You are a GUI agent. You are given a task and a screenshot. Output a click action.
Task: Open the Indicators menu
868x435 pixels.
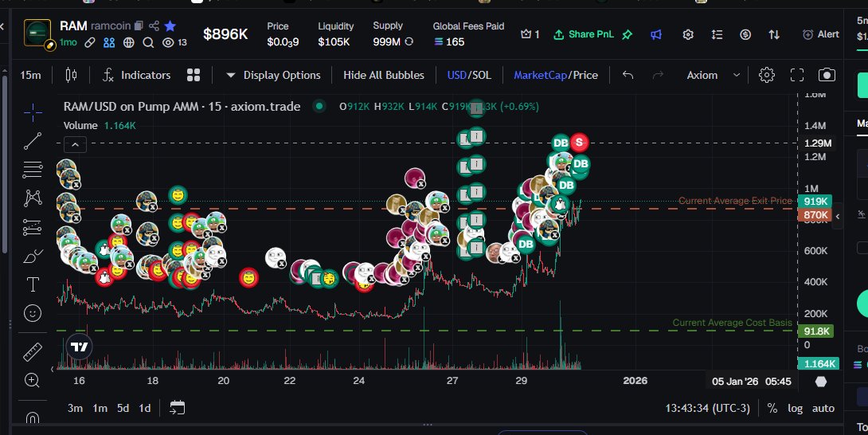(x=136, y=75)
